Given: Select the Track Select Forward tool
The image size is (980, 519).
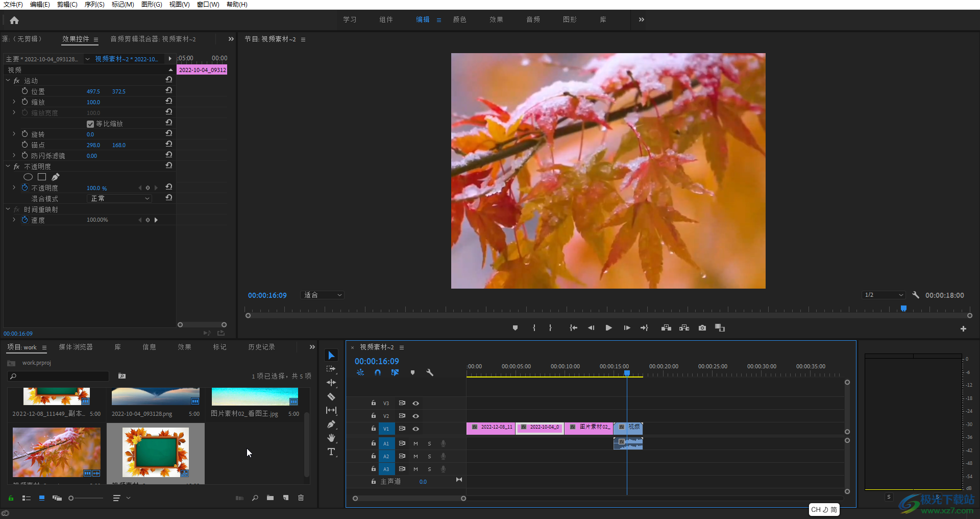Looking at the screenshot, I should (331, 369).
